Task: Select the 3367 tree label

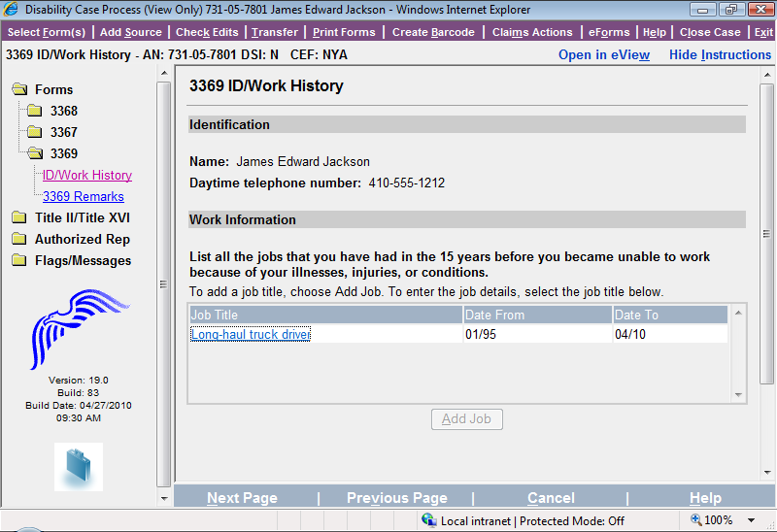Action: [x=64, y=132]
